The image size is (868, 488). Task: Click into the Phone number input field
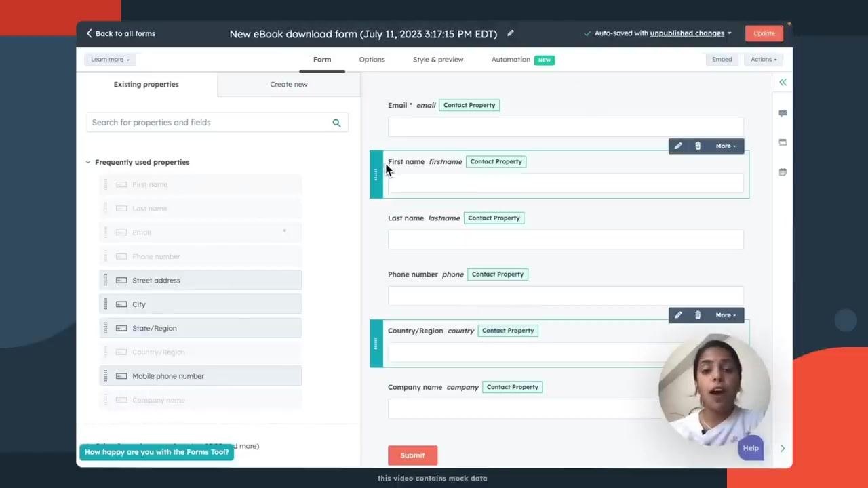click(x=566, y=296)
